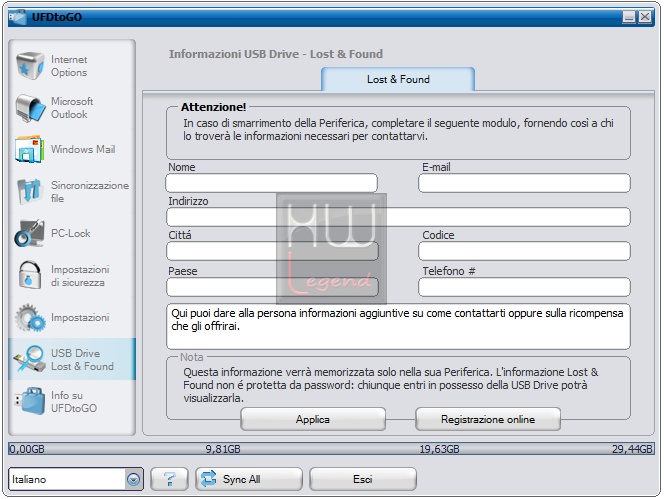Viewport: 664px width, 499px height.
Task: Open Internet Options star icon
Action: [30, 66]
